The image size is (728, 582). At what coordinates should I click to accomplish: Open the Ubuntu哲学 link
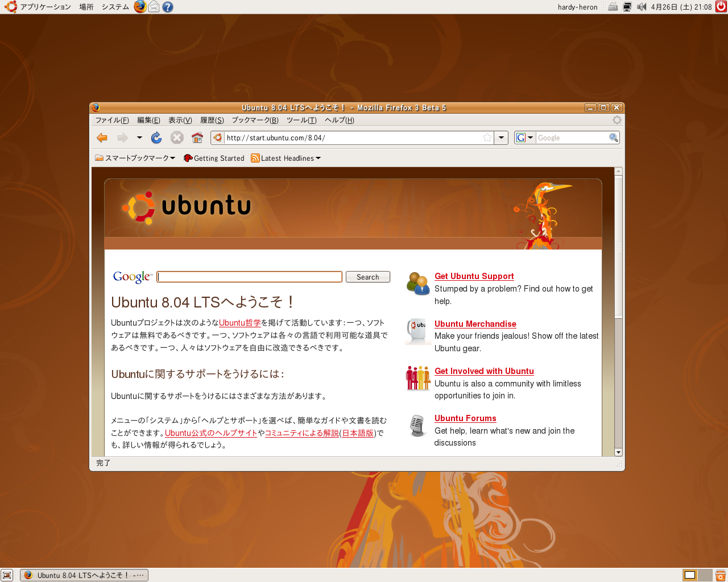(240, 322)
